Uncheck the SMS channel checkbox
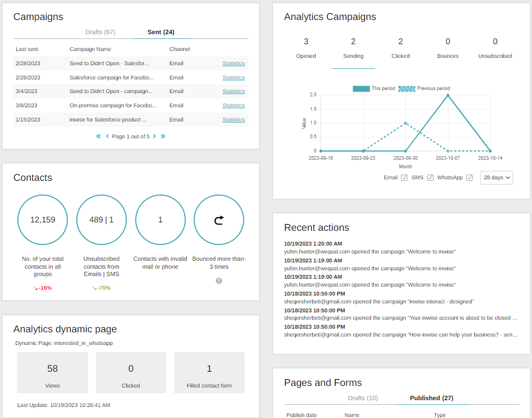The height and width of the screenshot is (418, 532). point(430,178)
